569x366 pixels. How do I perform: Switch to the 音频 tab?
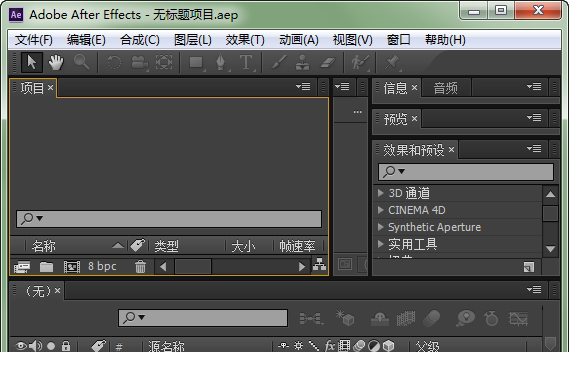tap(446, 88)
